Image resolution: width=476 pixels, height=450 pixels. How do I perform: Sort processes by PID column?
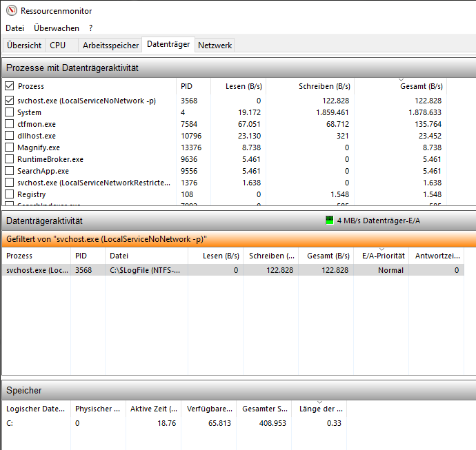click(193, 86)
